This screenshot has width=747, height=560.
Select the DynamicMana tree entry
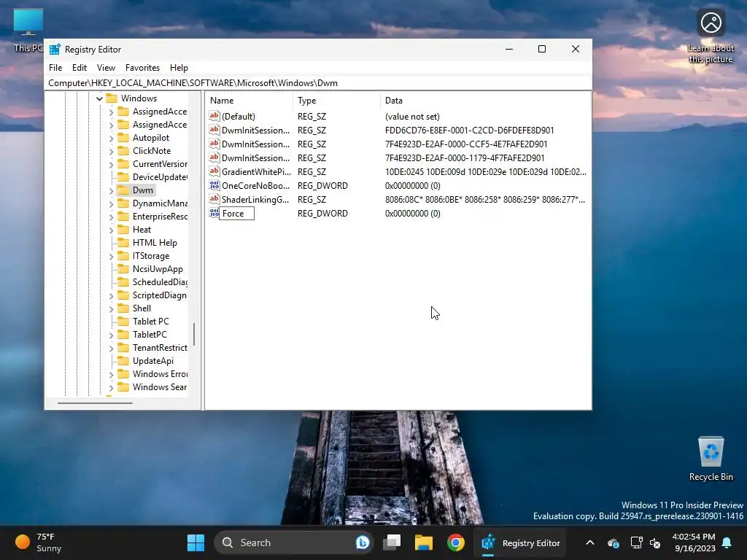tap(160, 203)
